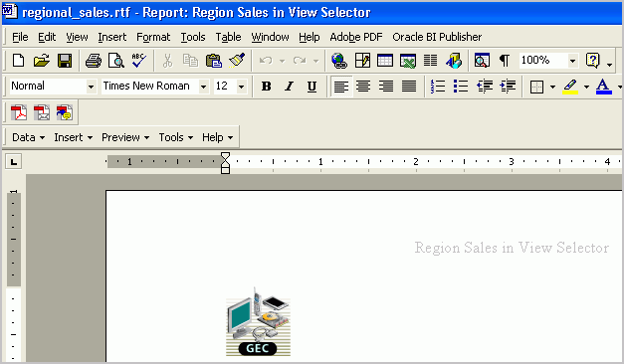Select Center alignment
624x364 pixels.
pyautogui.click(x=363, y=86)
